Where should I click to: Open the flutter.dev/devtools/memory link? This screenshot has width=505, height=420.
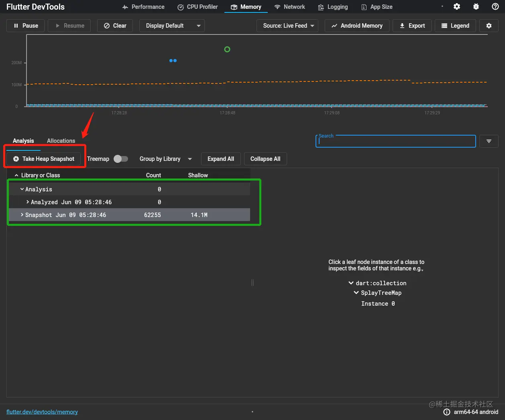click(x=42, y=412)
